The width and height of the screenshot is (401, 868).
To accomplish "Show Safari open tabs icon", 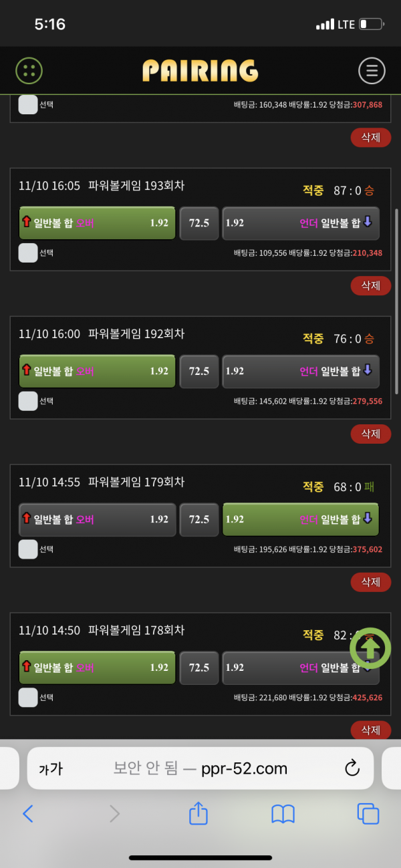I will point(368,813).
